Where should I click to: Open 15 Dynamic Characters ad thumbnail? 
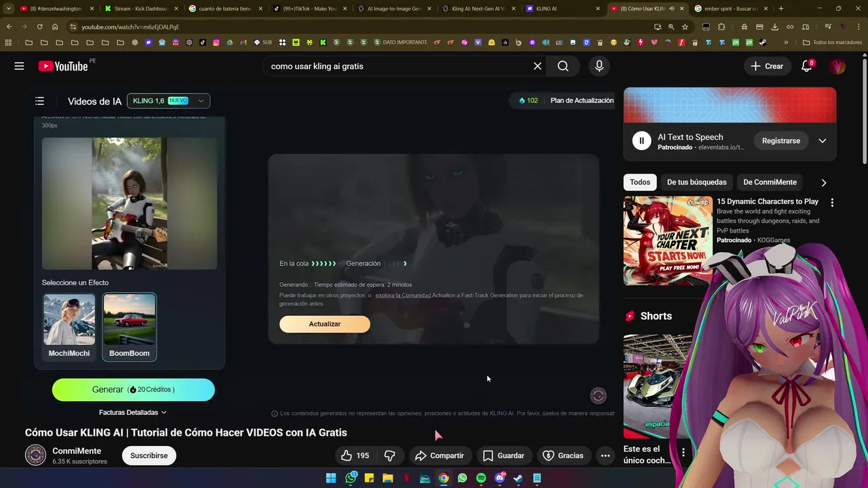[x=668, y=241]
